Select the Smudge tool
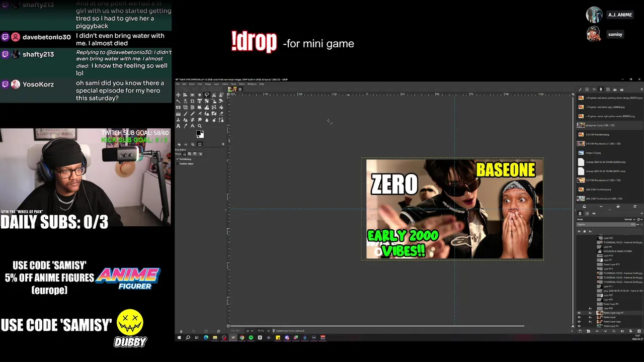 [x=199, y=120]
